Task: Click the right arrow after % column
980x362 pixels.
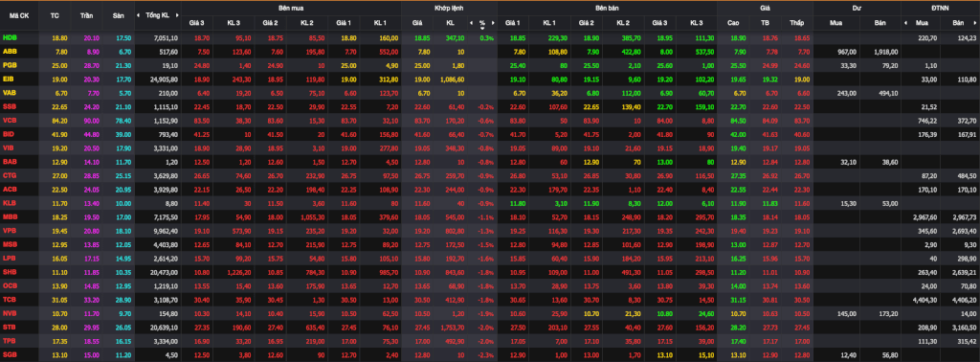Action: (x=493, y=23)
